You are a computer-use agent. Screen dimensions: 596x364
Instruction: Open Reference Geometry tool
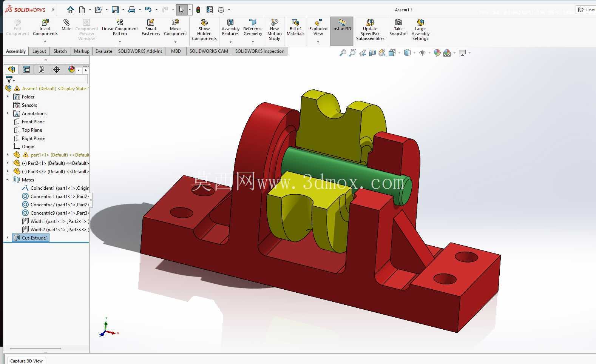(253, 28)
